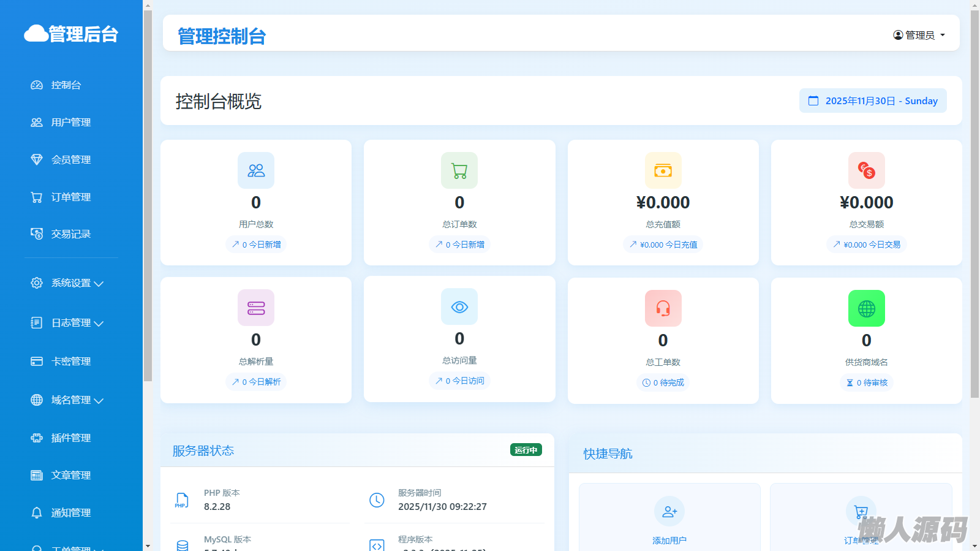This screenshot has width=980, height=551.
Task: Click the eye icon in 总访问量 card
Action: 459,306
